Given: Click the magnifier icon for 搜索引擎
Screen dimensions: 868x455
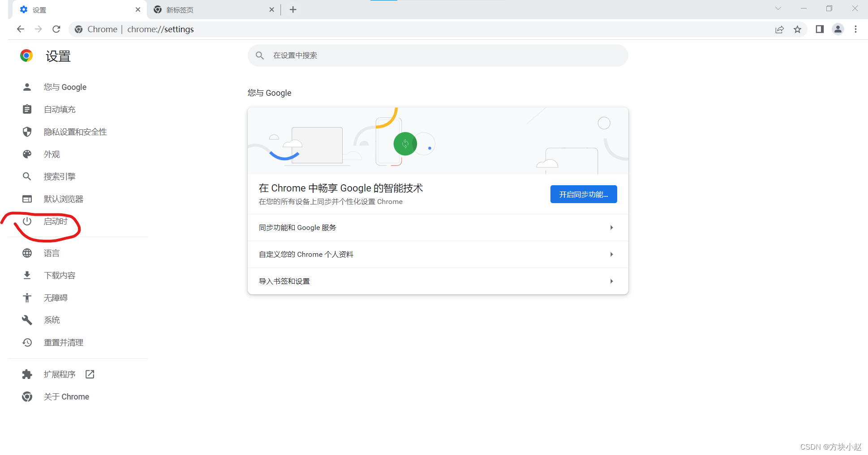Looking at the screenshot, I should [x=27, y=176].
